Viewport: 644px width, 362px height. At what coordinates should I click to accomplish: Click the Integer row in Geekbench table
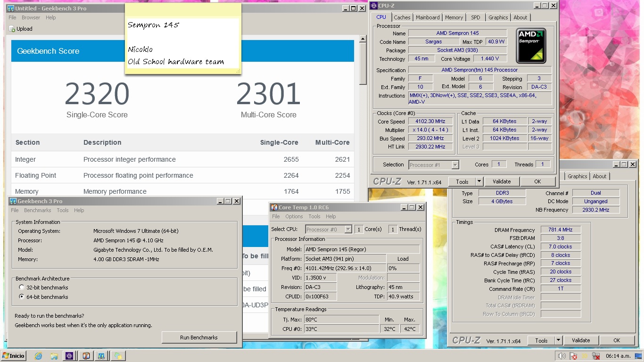tap(182, 159)
